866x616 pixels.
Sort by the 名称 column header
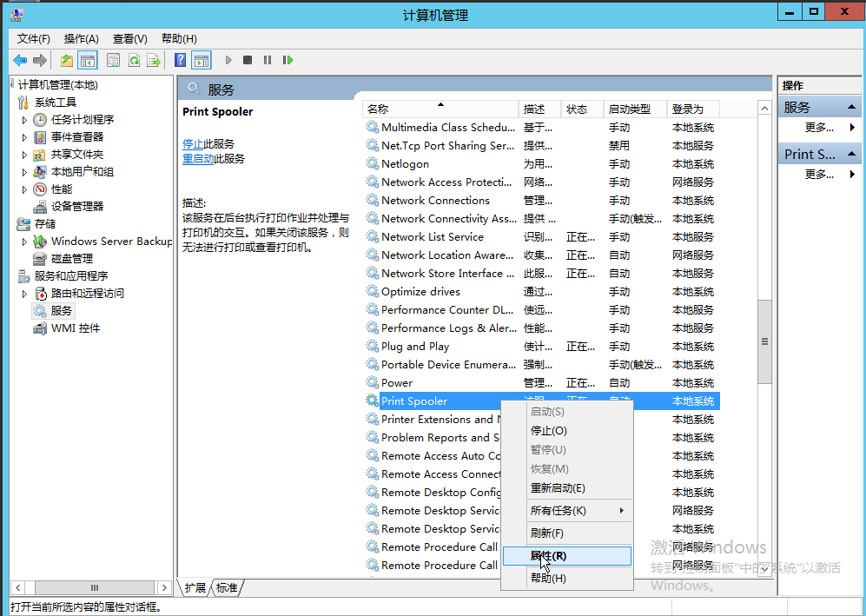(440, 109)
